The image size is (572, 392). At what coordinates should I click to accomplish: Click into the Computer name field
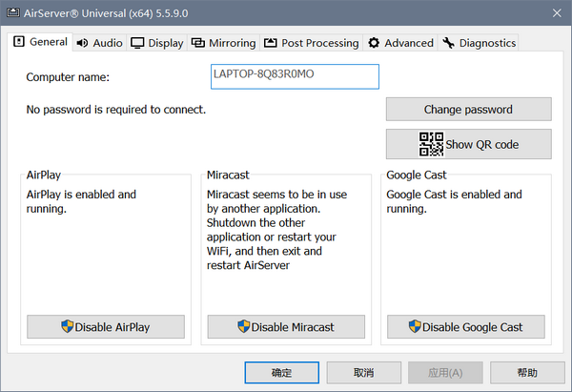point(295,75)
